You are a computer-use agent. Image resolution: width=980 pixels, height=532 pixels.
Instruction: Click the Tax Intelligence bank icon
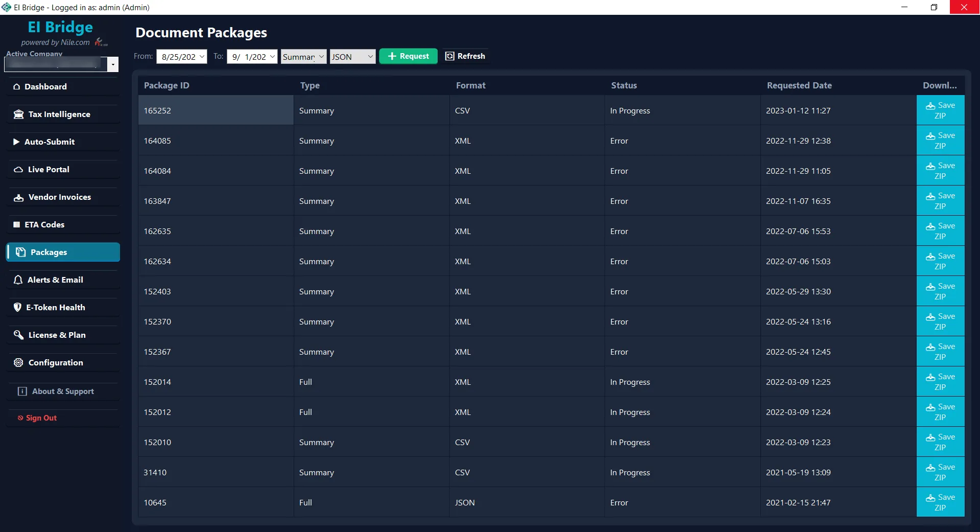pyautogui.click(x=19, y=114)
